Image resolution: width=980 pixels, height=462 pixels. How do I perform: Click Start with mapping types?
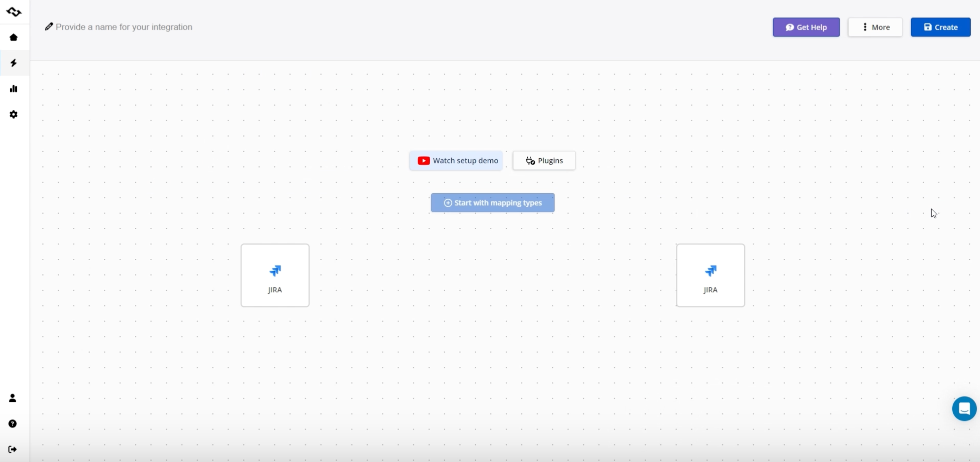point(493,203)
